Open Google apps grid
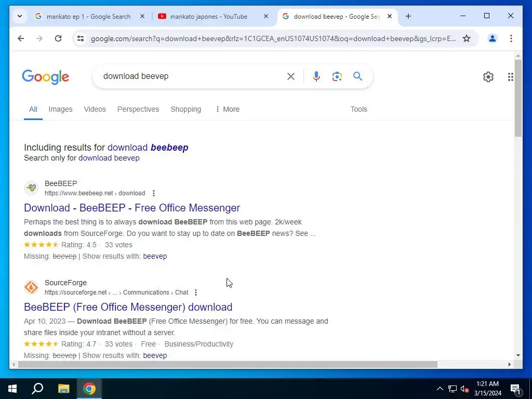 point(510,77)
